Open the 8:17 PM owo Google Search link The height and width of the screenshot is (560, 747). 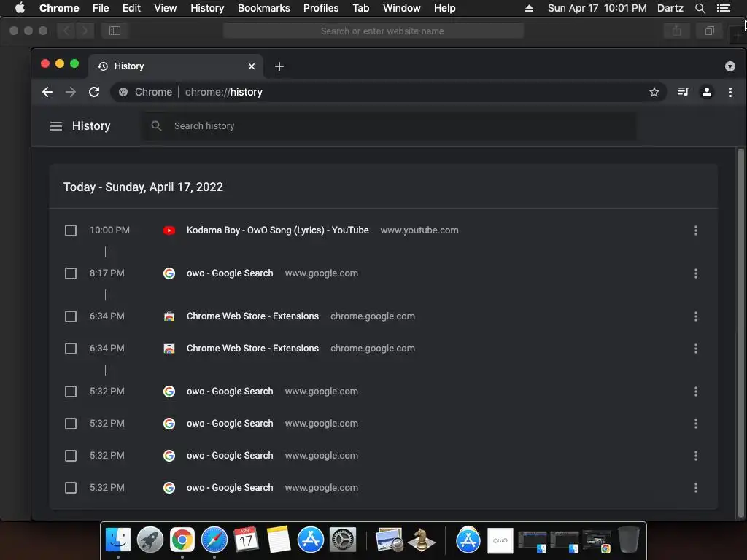pos(230,273)
